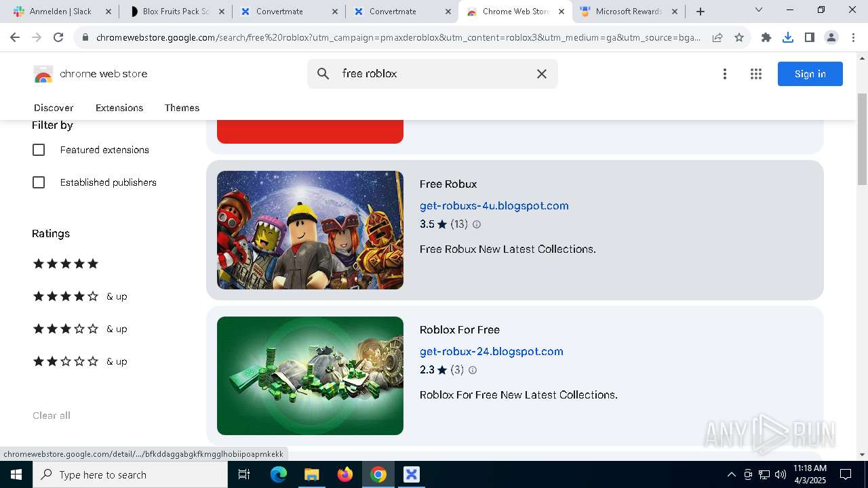Open the Windows Start menu
The width and height of the screenshot is (868, 488).
[16, 474]
